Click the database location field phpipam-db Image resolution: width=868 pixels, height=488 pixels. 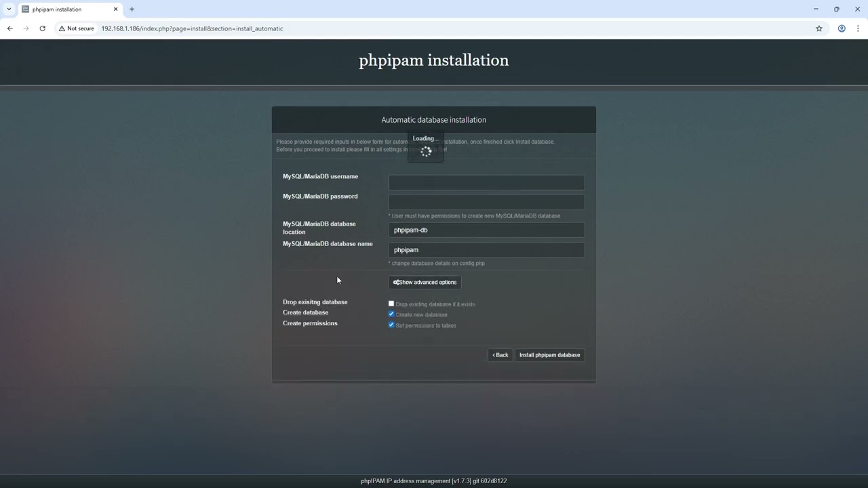pos(486,230)
